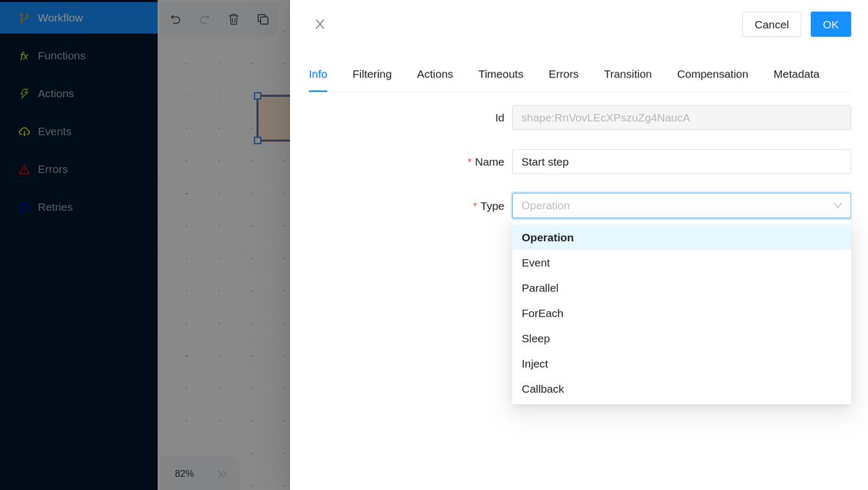Click the 82% zoom level indicator
This screenshot has width=868, height=490.
[184, 473]
